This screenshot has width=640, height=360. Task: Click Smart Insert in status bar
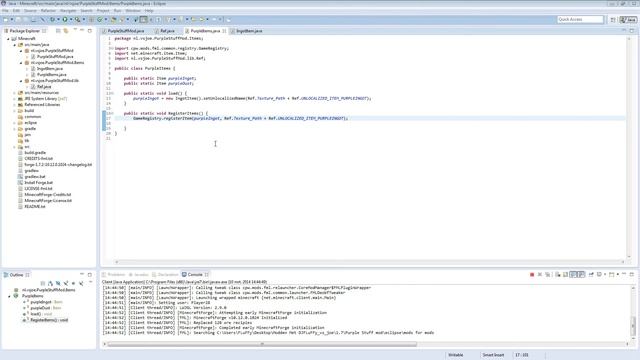point(493,355)
